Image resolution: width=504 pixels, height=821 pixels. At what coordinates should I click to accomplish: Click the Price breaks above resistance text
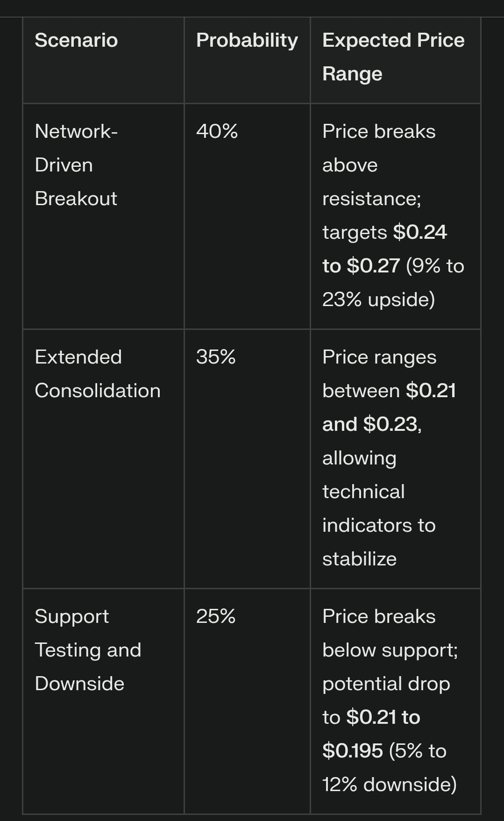[x=379, y=165]
